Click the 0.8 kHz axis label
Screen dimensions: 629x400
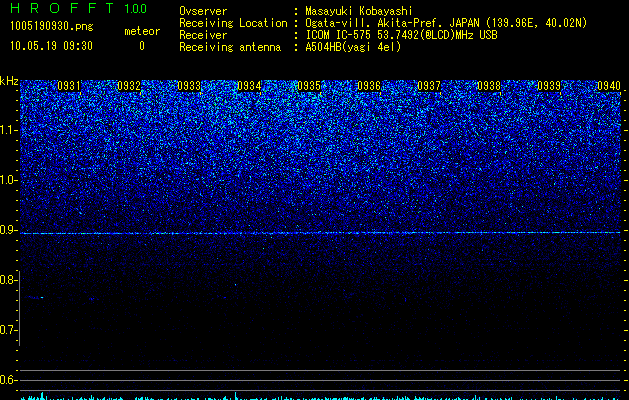7,280
